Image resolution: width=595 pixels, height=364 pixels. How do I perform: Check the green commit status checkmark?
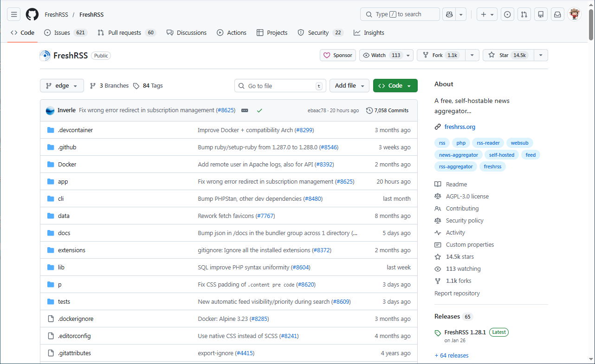[259, 110]
